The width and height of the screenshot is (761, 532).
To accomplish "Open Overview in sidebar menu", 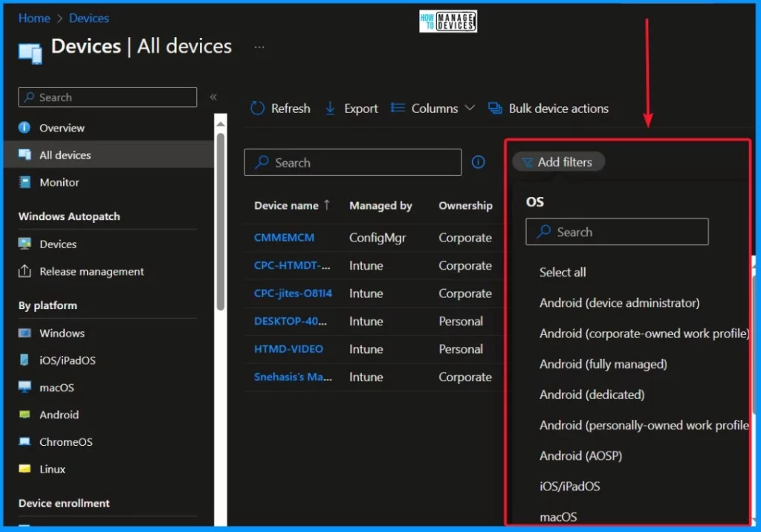I will pyautogui.click(x=62, y=128).
